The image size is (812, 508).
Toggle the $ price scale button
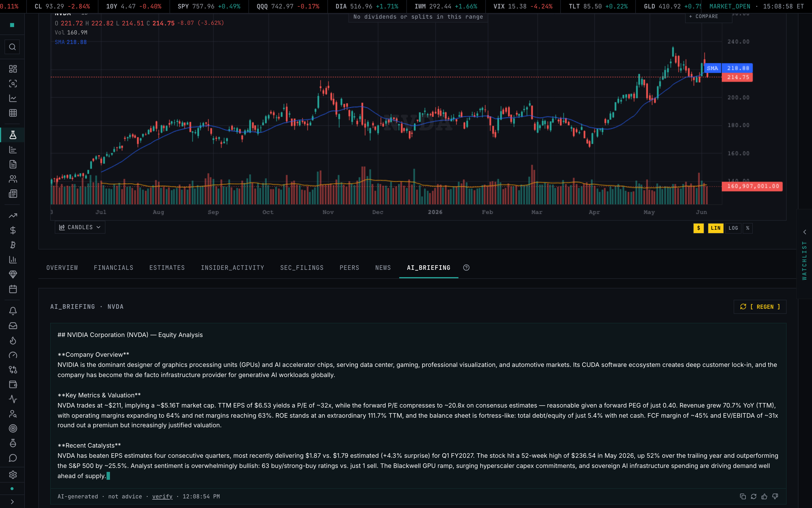[x=699, y=228]
